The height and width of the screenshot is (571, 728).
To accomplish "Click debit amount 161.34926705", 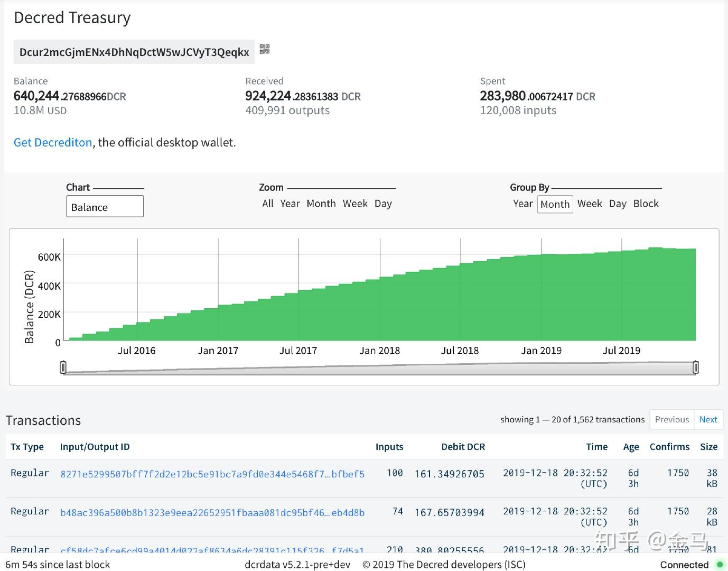I will point(450,474).
